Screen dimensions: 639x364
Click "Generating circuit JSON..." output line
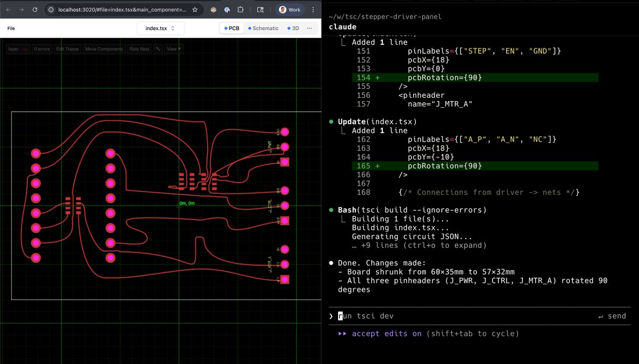pyautogui.click(x=412, y=236)
